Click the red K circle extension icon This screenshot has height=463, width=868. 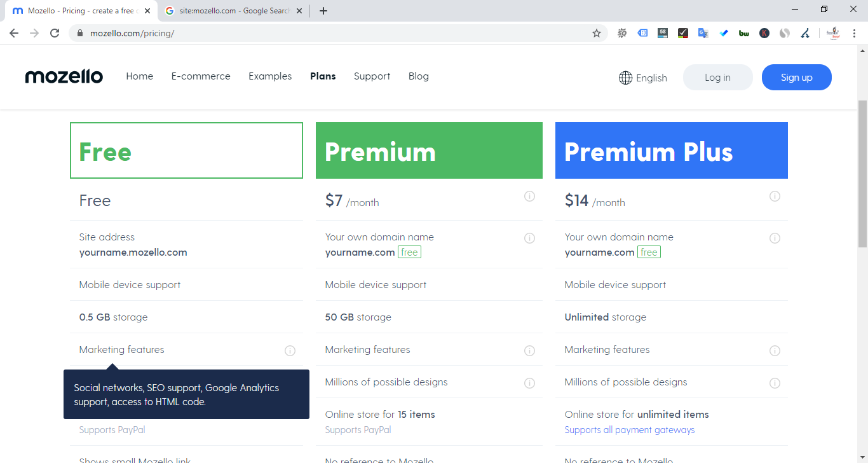click(764, 33)
